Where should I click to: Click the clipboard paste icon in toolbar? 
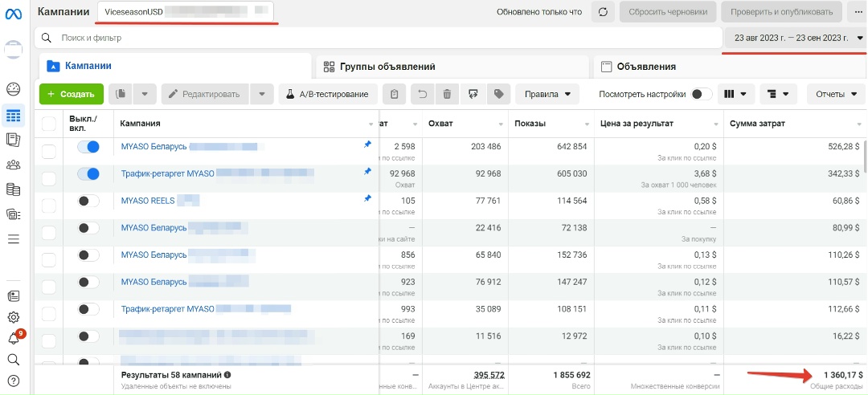coord(394,94)
